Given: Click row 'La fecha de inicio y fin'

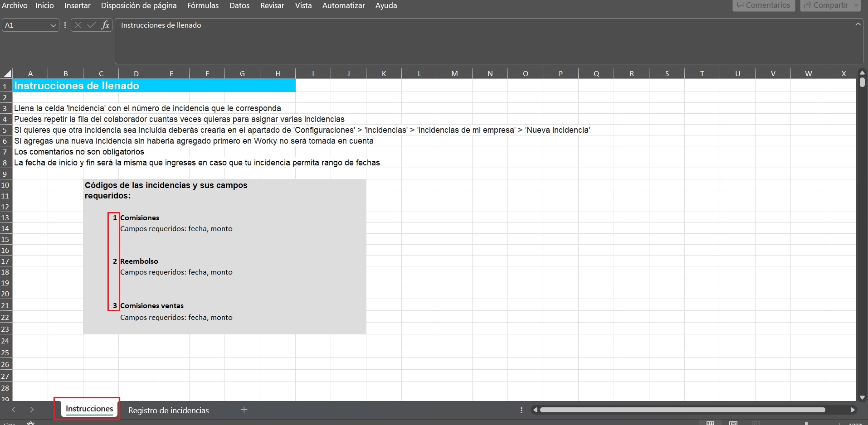Looking at the screenshot, I should coord(197,163).
